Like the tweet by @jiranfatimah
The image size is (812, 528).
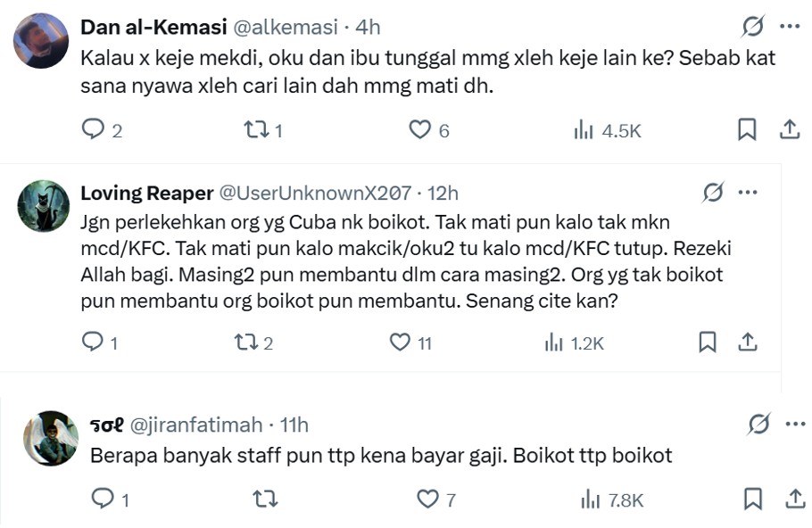point(429,499)
